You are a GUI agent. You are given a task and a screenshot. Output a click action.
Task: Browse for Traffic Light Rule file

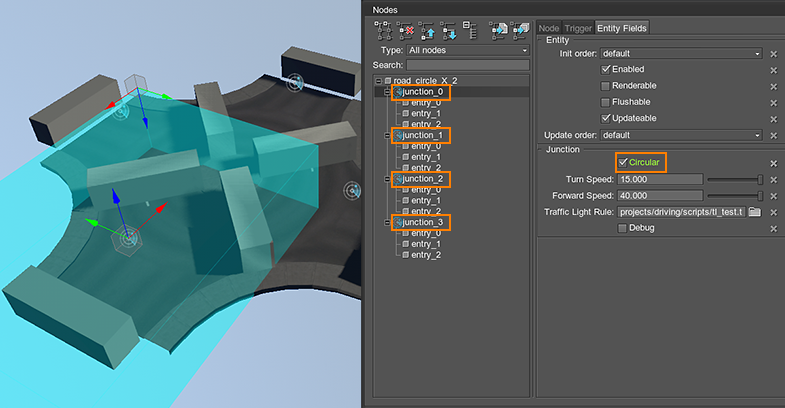755,212
